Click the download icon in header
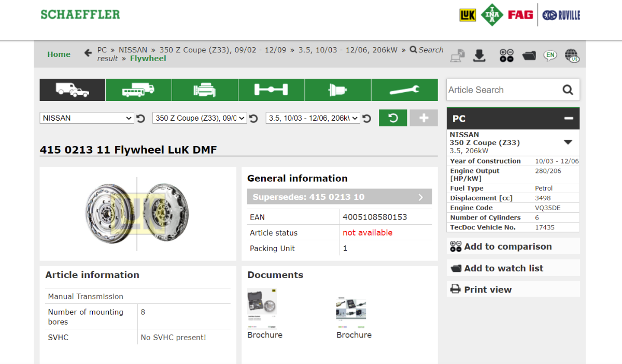The image size is (622, 364). click(x=479, y=55)
